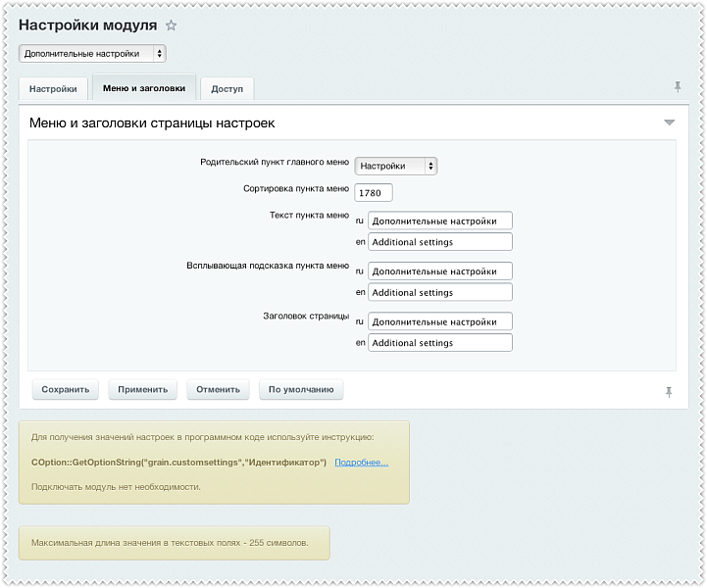This screenshot has height=588, width=707.
Task: Focus the Russian tooltip text field
Action: 439,271
